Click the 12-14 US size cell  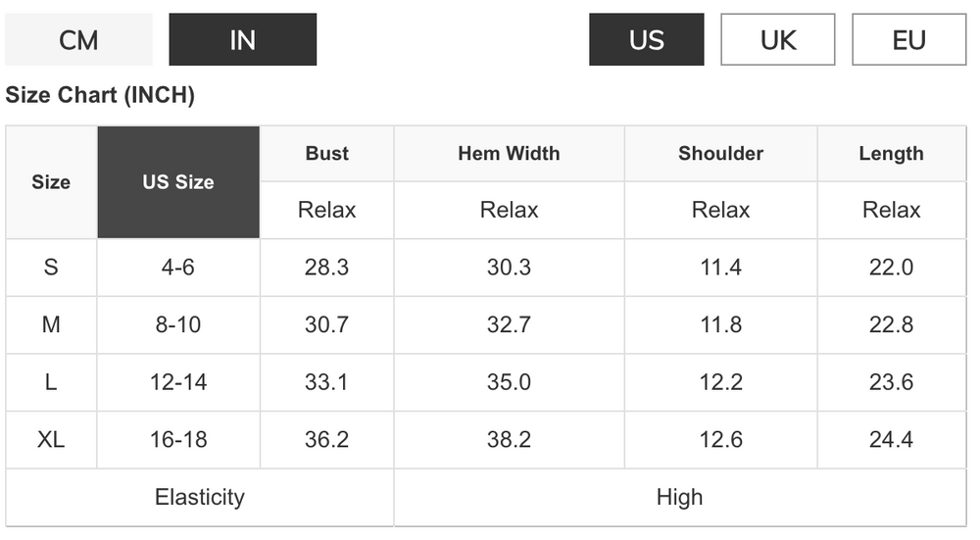178,382
